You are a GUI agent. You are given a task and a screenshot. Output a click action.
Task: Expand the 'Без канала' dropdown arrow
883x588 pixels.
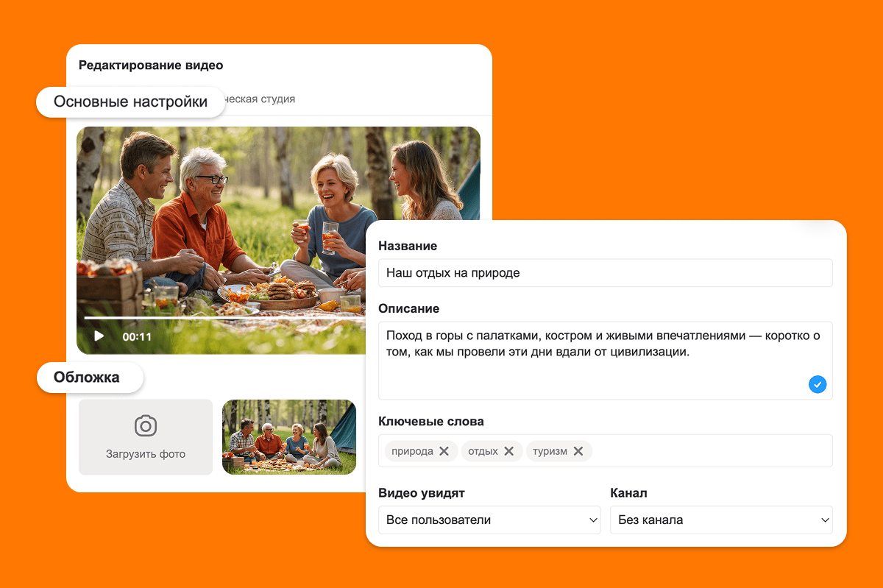[825, 520]
